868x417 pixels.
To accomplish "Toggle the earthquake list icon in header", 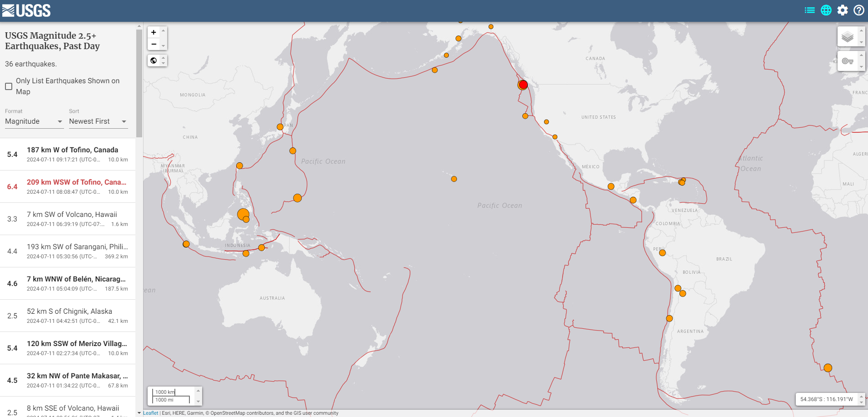I will [x=809, y=10].
